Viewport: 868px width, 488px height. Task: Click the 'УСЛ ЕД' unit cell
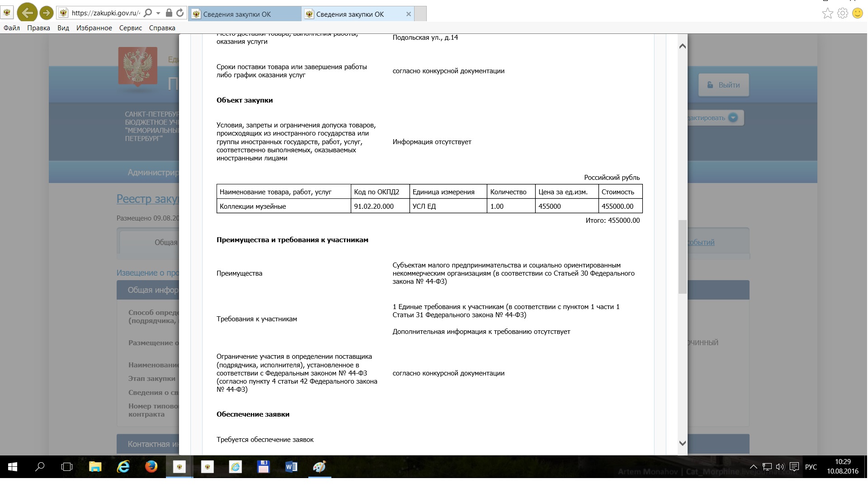tap(448, 206)
